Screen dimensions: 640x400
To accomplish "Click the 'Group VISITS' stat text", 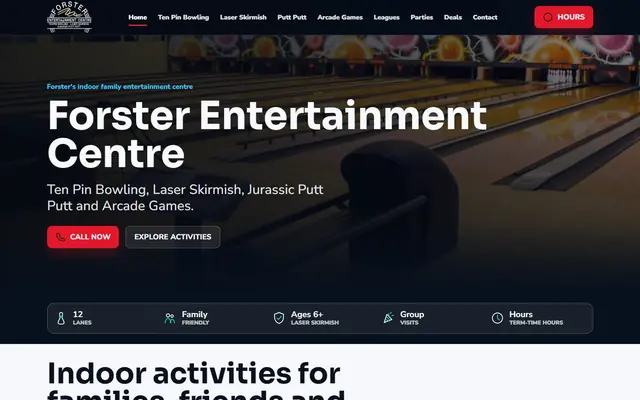I will (x=412, y=318).
